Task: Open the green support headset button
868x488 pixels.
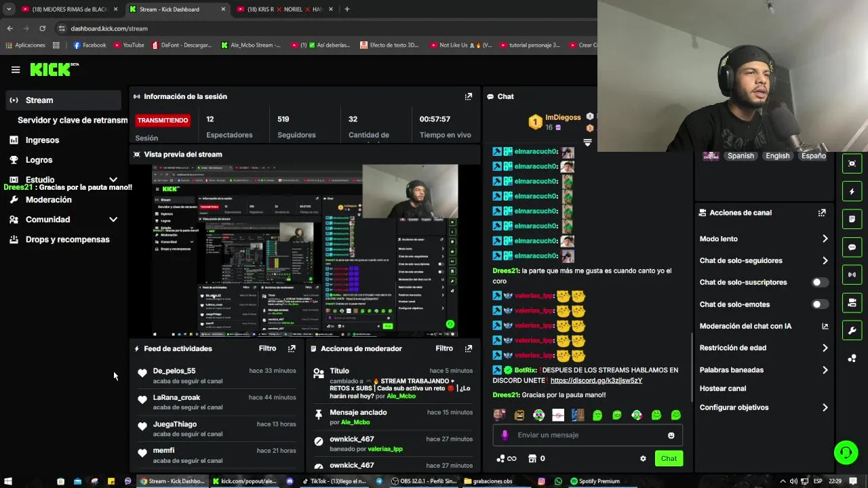Action: 846,452
